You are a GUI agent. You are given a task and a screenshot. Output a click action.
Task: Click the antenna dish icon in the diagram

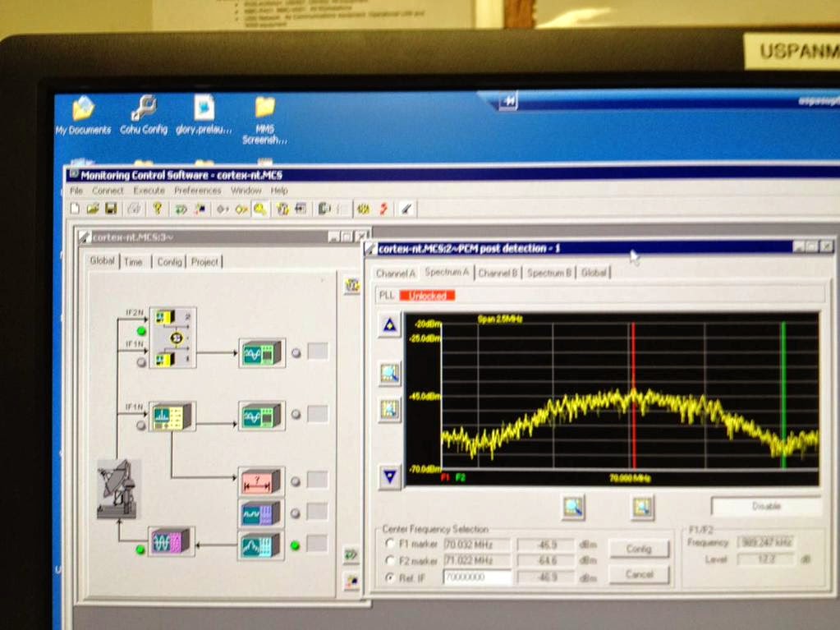[x=118, y=489]
